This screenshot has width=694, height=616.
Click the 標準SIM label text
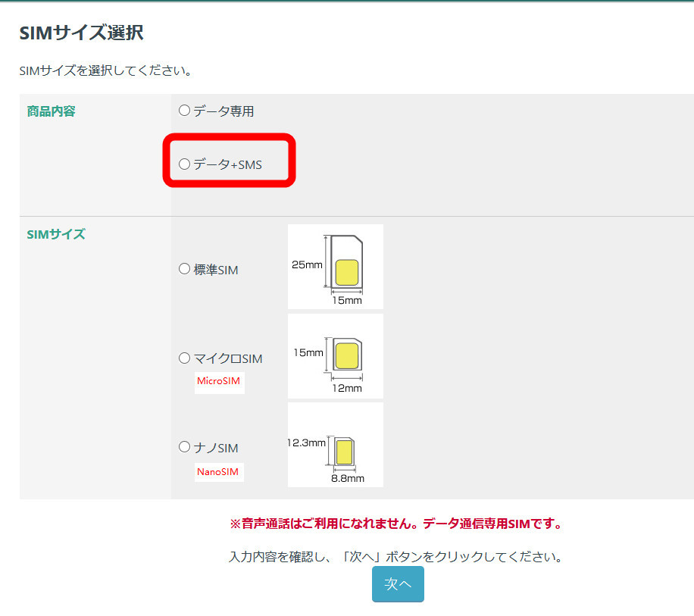(x=216, y=270)
